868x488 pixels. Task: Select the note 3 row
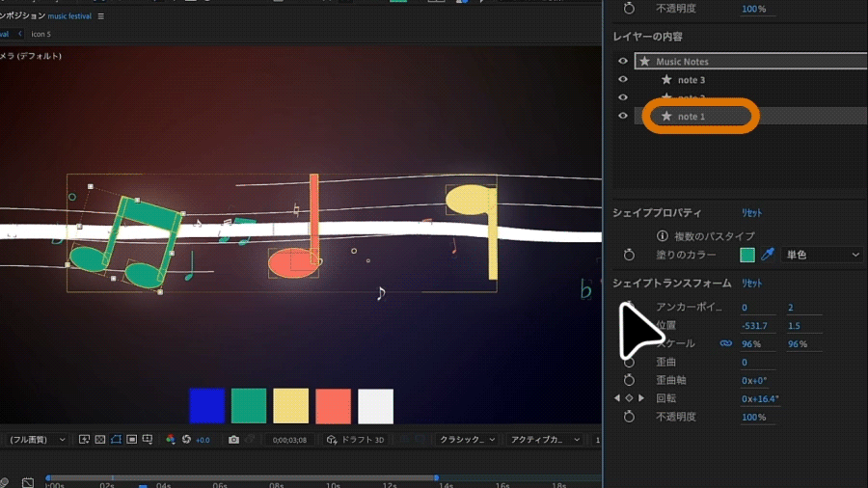(750, 80)
